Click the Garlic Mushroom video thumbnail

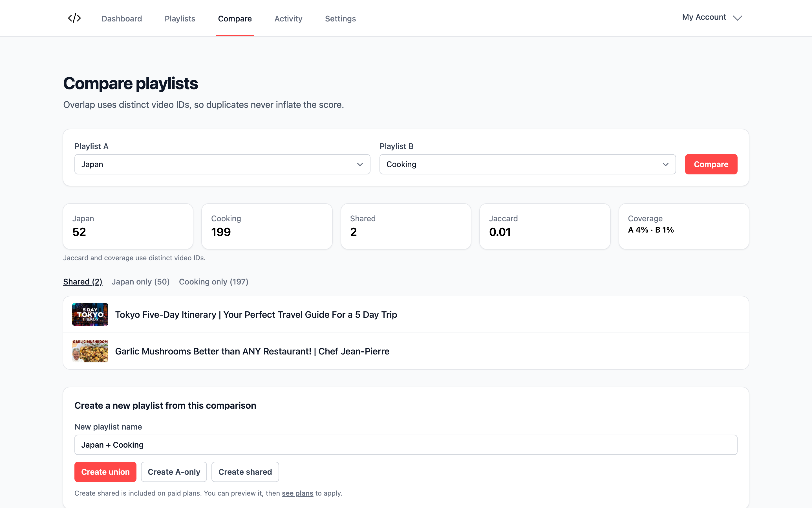(x=90, y=351)
